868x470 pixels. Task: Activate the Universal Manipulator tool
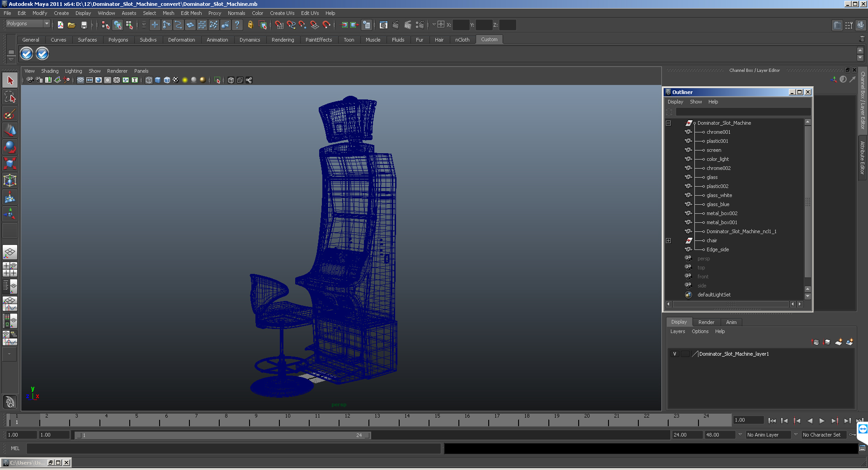click(10, 180)
